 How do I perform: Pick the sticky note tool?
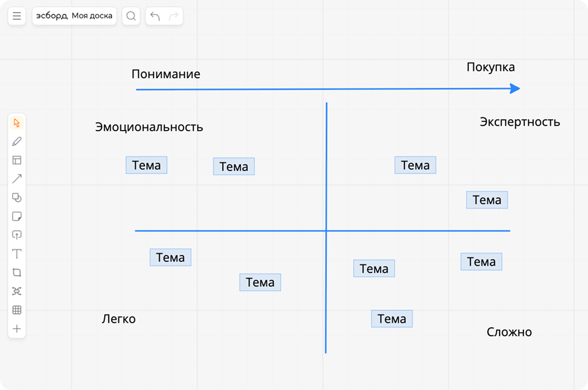coord(17,216)
